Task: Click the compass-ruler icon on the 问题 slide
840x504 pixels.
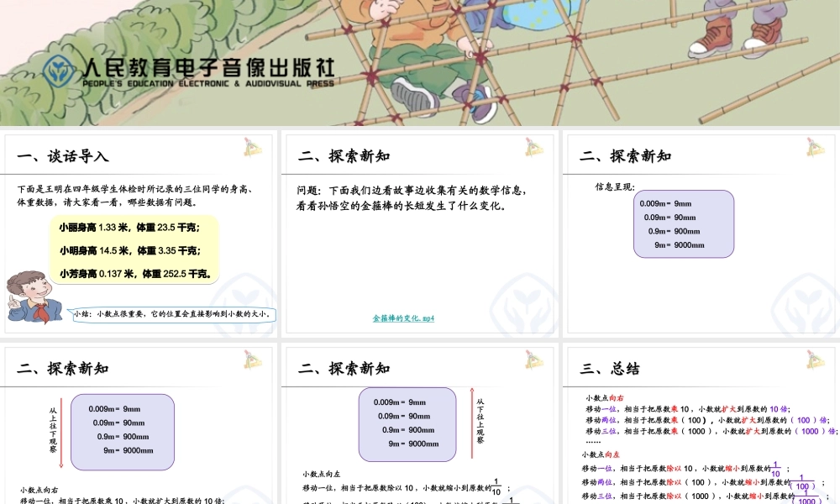Action: [534, 147]
